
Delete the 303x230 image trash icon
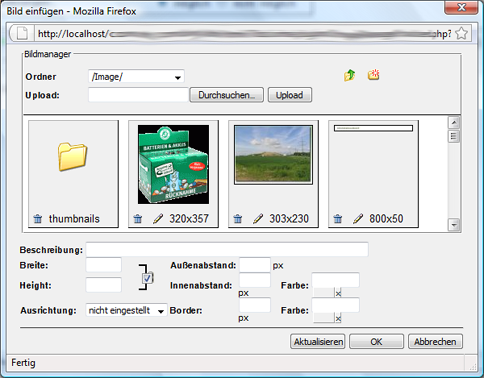pyautogui.click(x=238, y=219)
